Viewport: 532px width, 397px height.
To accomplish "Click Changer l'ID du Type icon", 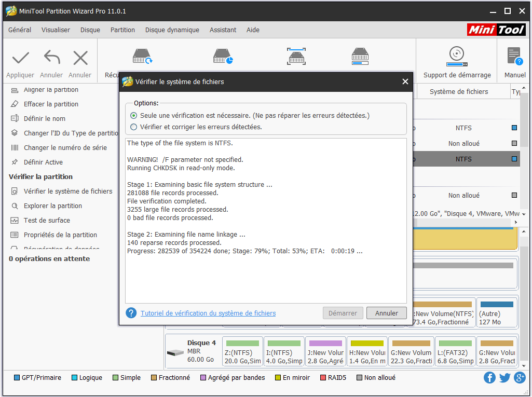I will click(x=15, y=133).
